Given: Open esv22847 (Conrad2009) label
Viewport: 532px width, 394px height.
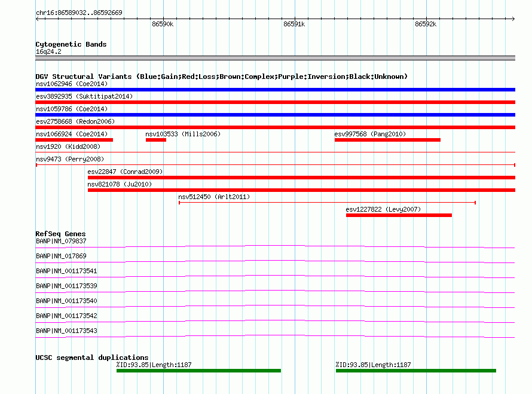Looking at the screenshot, I should pos(125,172).
